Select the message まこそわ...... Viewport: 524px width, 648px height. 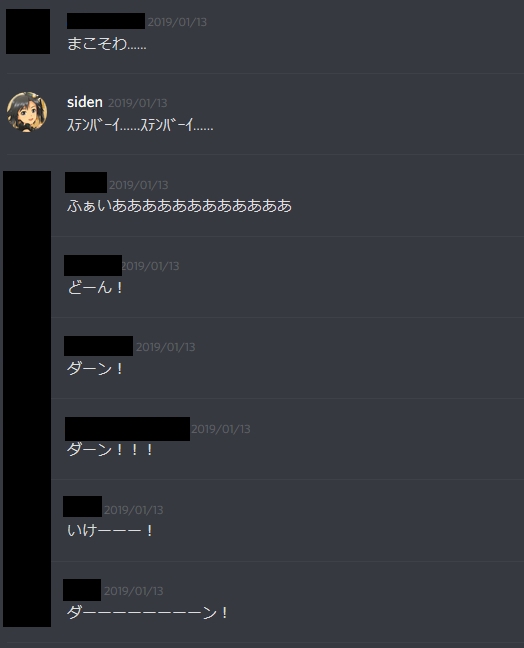point(107,43)
